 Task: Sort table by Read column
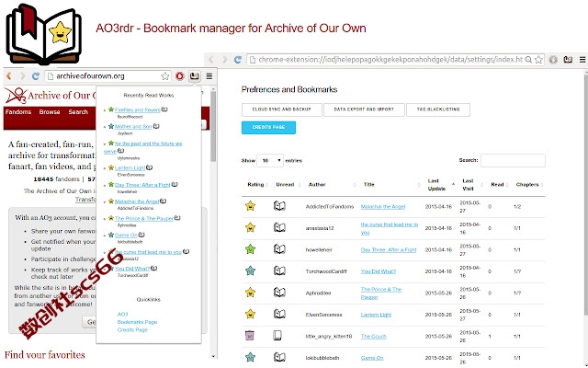tap(499, 184)
